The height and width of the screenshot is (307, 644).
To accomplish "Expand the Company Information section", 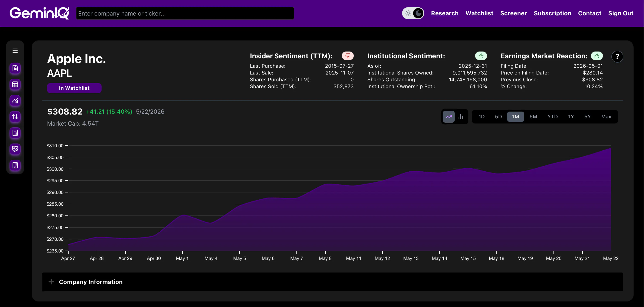I will 332,282.
